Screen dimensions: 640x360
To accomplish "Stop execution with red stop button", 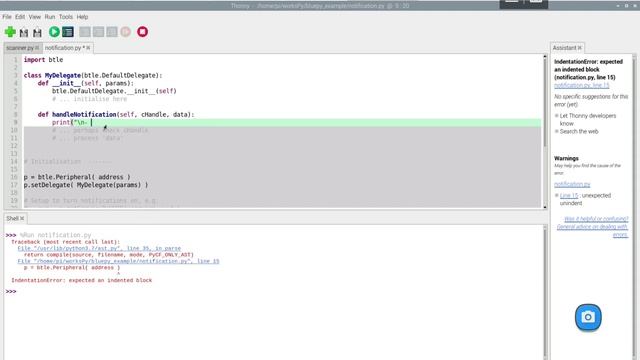I will (142, 32).
